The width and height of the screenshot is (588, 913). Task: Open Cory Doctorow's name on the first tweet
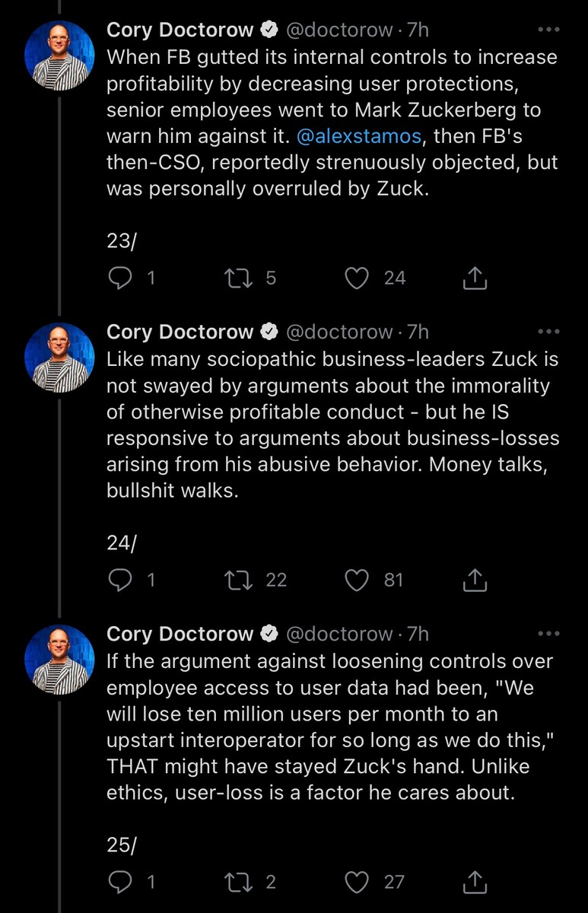click(180, 30)
